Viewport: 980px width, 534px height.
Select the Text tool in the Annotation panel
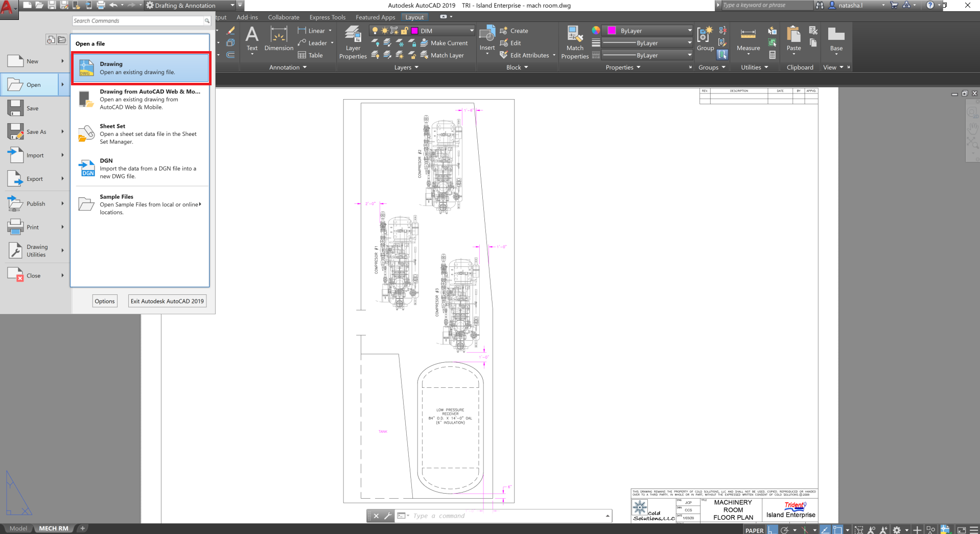coord(252,40)
